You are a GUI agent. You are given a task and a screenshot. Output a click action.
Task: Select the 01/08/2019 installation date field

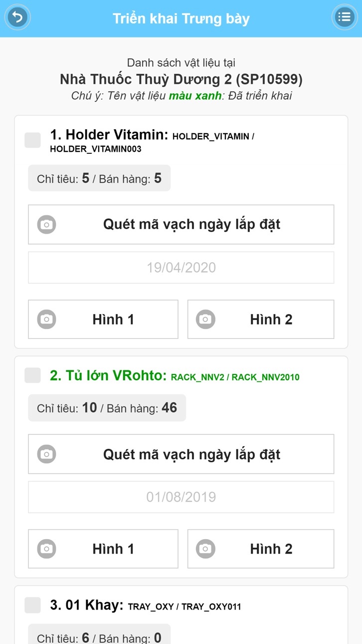[181, 497]
